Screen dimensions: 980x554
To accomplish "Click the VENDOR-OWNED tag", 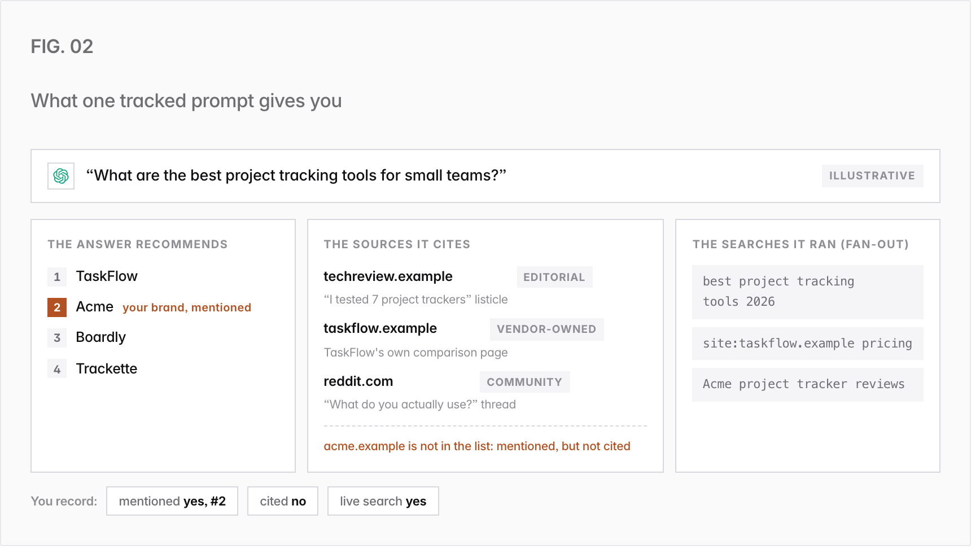I will click(x=546, y=329).
